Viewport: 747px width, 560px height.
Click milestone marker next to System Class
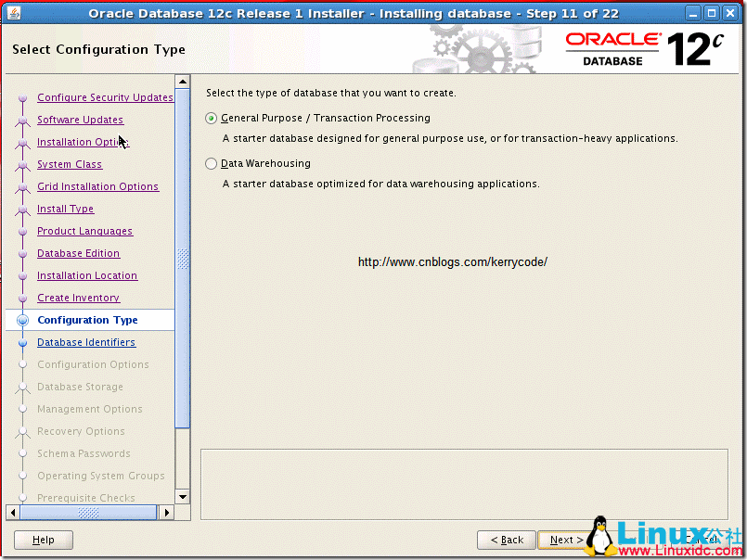(x=24, y=164)
